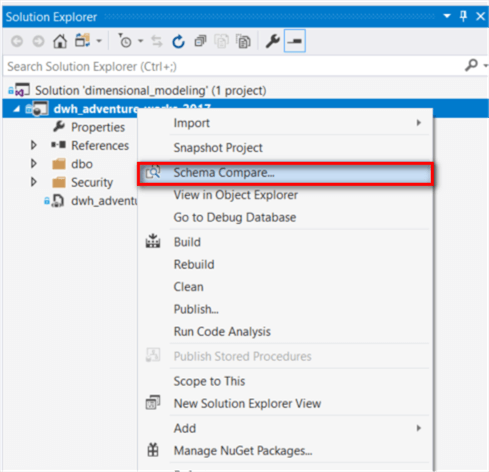The height and width of the screenshot is (472, 489).
Task: Select the dbo folder
Action: pyautogui.click(x=82, y=164)
